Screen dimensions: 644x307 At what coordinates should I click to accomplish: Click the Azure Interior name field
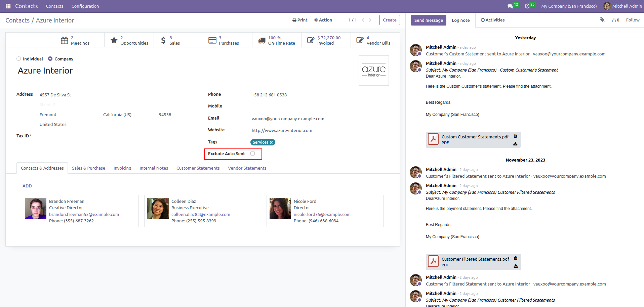pyautogui.click(x=45, y=71)
